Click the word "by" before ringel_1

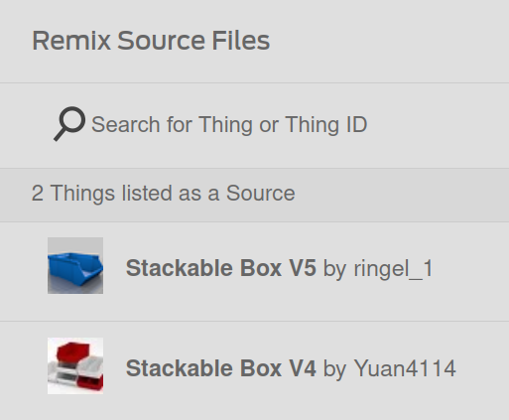[334, 269]
